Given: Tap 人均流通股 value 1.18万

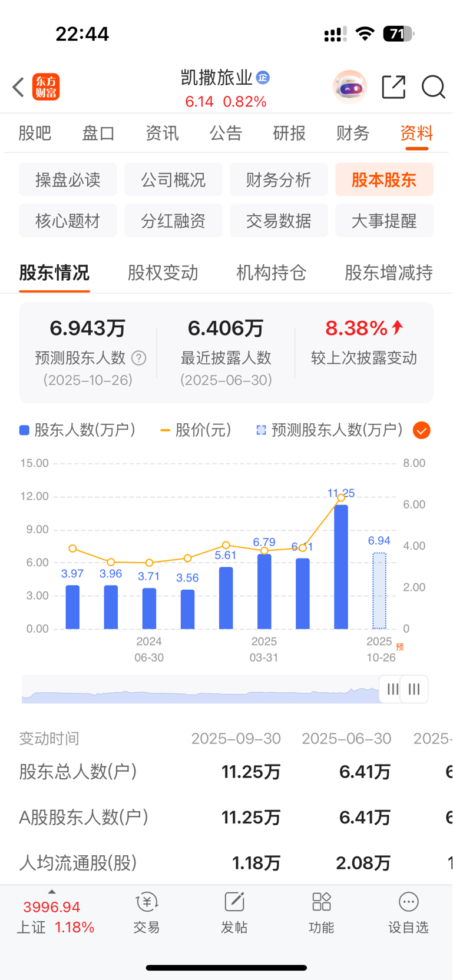Looking at the screenshot, I should [x=256, y=863].
